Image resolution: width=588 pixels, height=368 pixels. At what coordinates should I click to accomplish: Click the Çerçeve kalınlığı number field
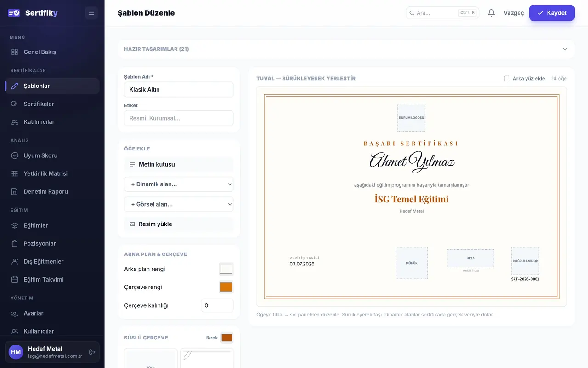coord(217,305)
